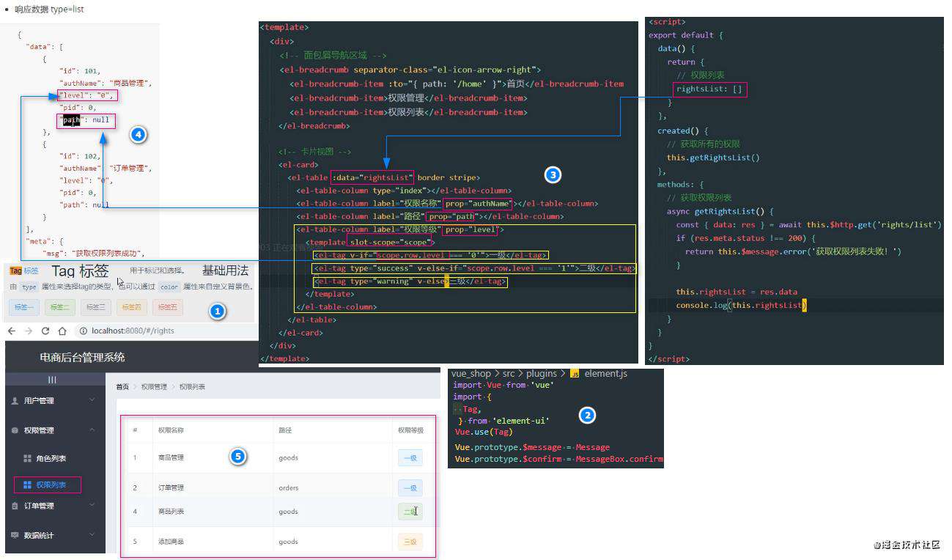Image resolution: width=952 pixels, height=560 pixels.
Task: Click the chart icon beside 数据统计
Action: pos(15,535)
